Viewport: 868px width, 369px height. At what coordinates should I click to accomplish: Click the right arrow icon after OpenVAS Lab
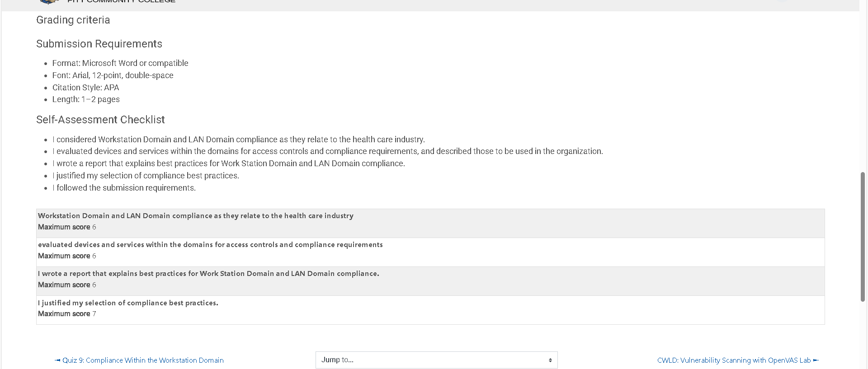[816, 360]
